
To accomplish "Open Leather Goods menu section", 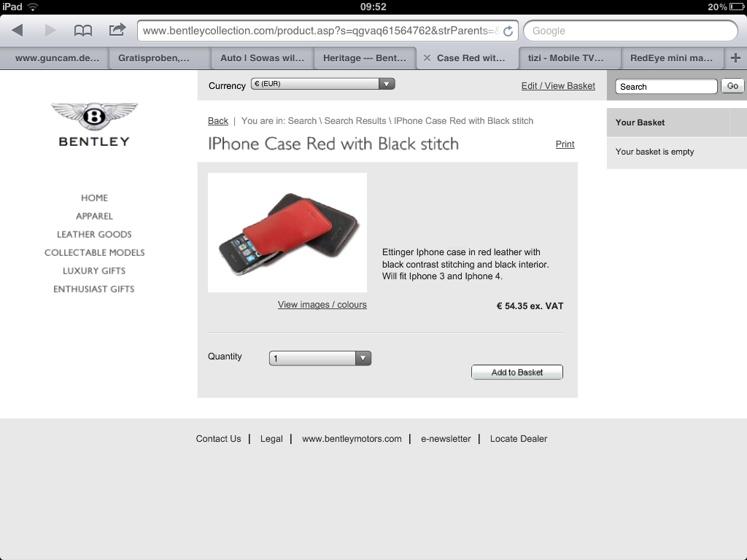I will [94, 234].
